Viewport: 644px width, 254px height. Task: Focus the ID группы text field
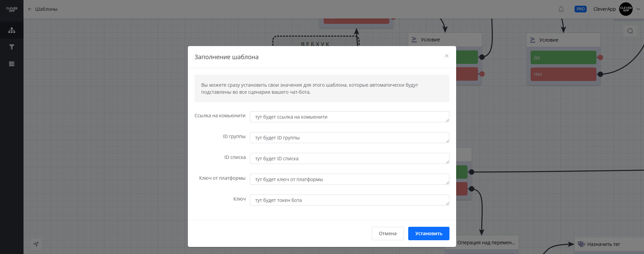[349, 138]
